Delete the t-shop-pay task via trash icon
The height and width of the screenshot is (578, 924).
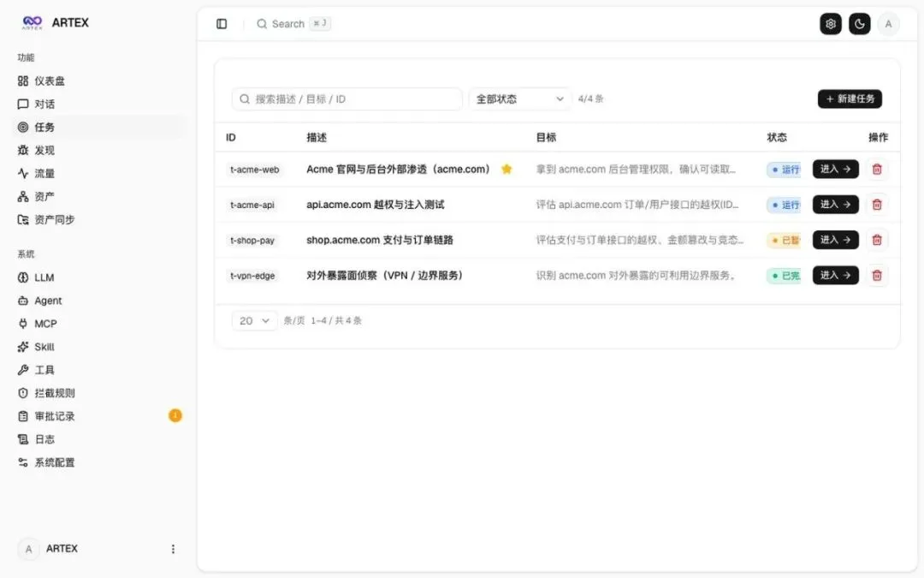[877, 240]
